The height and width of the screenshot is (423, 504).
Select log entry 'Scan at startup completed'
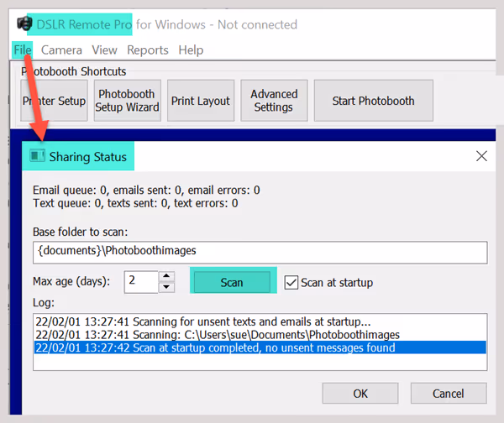[260, 347]
